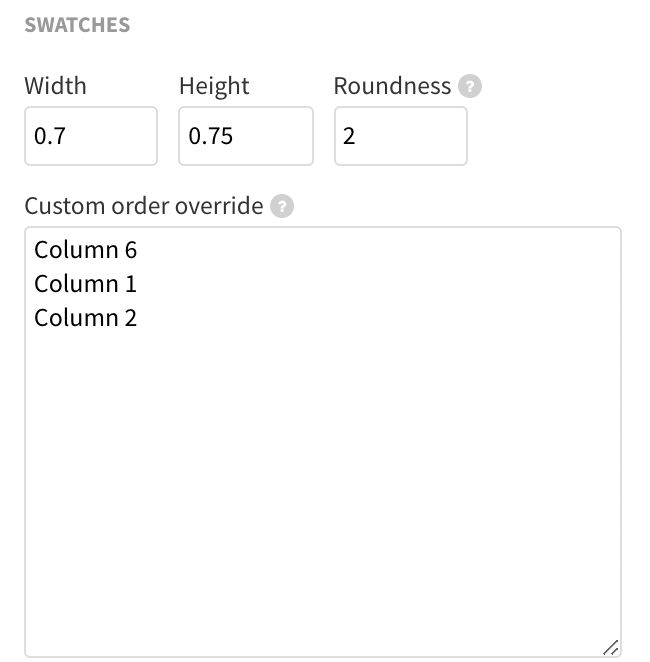Click the Roundness label text
This screenshot has width=650, height=662.
click(x=392, y=86)
